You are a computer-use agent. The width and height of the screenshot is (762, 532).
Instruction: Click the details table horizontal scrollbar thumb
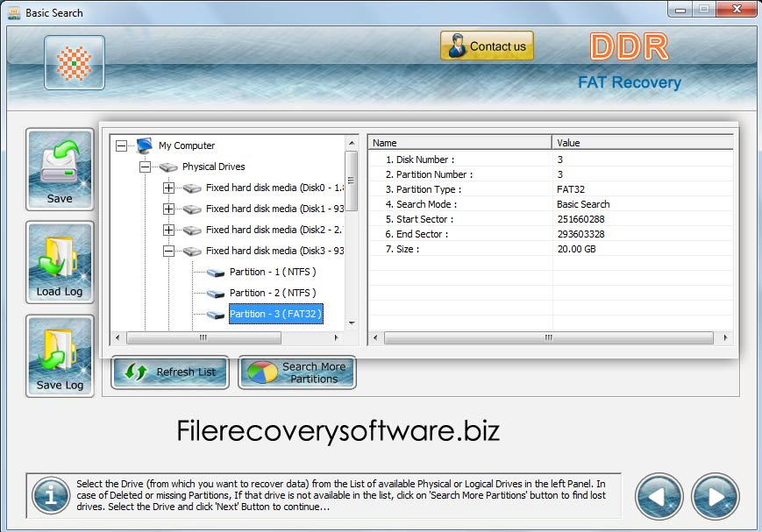(x=549, y=337)
